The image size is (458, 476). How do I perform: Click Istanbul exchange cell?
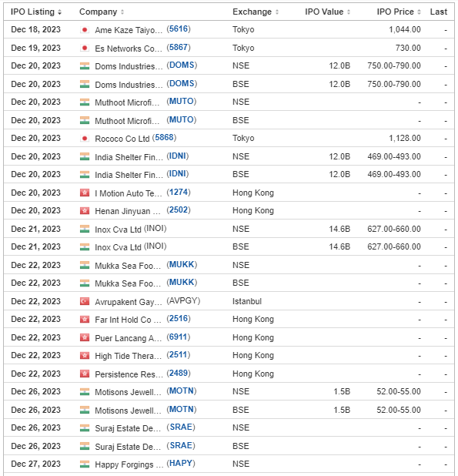click(x=247, y=301)
